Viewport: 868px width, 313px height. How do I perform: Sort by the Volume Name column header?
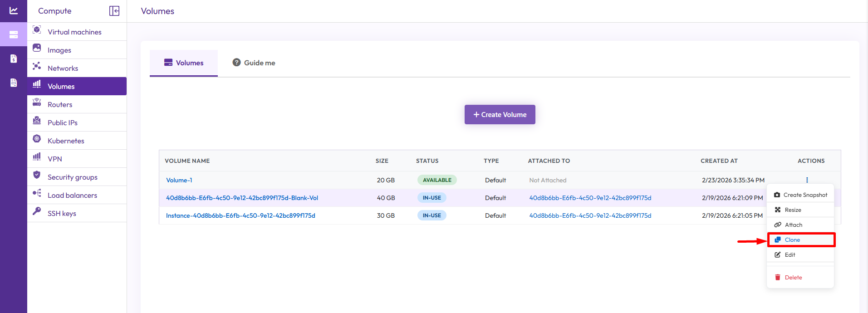click(187, 161)
